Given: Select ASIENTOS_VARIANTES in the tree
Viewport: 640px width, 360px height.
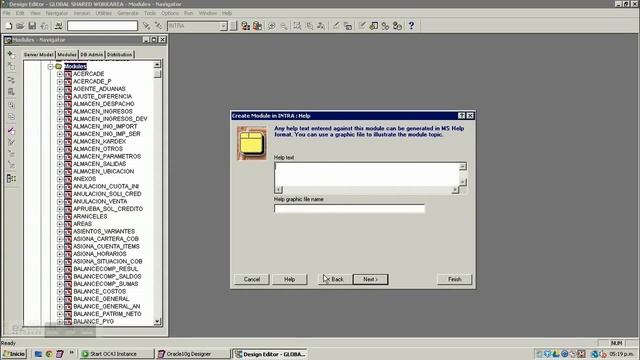Looking at the screenshot, I should pos(104,231).
